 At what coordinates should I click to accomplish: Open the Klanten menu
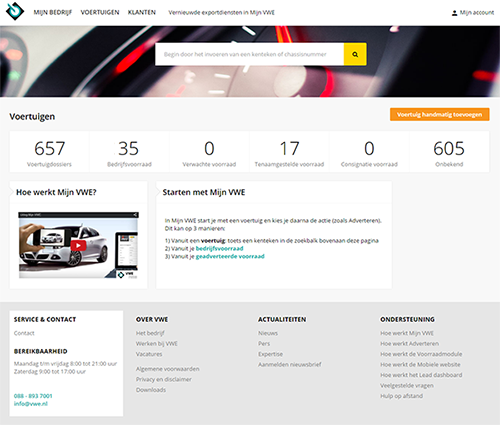142,12
